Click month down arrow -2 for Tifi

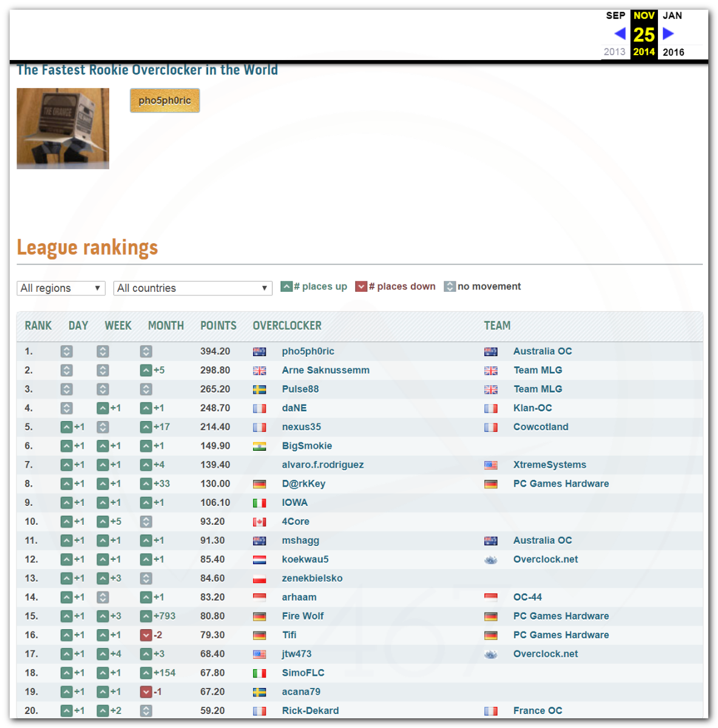point(146,635)
